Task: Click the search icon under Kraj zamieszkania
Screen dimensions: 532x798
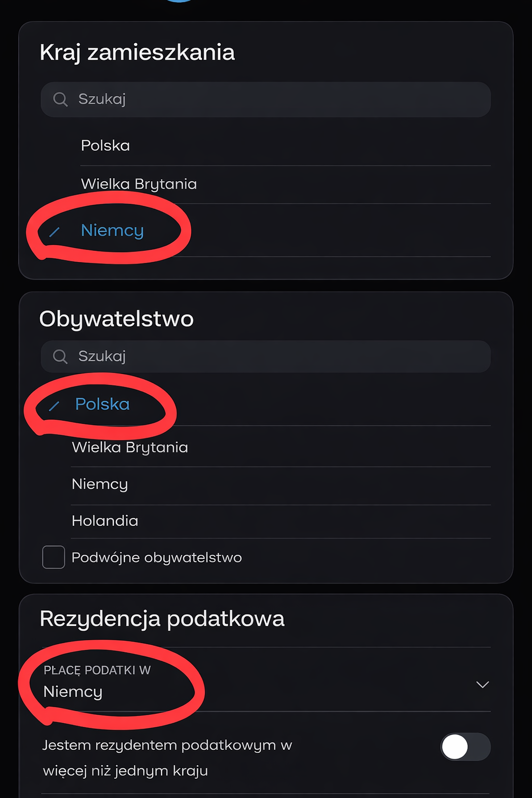Action: pyautogui.click(x=60, y=99)
